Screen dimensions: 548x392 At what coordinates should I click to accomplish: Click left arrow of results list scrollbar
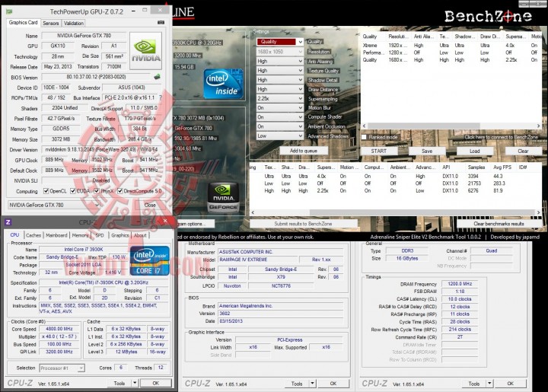pyautogui.click(x=253, y=212)
